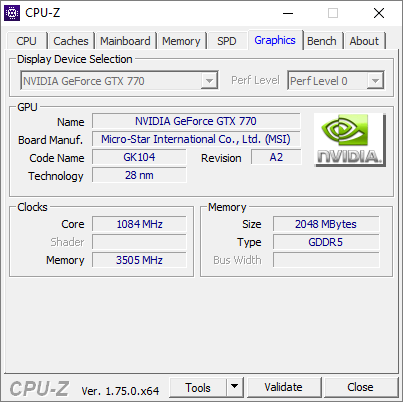Click the A2 revision value
This screenshot has height=402, width=403.
(x=276, y=157)
